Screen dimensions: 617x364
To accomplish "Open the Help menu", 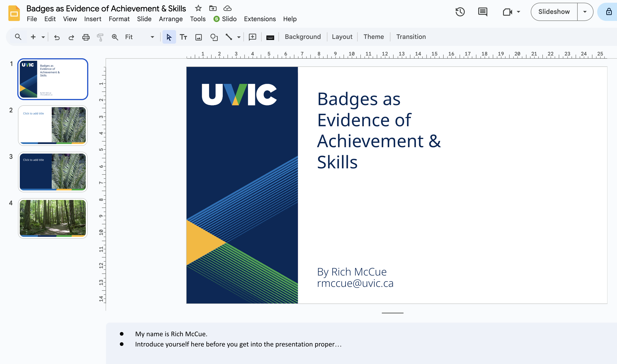I will (290, 19).
